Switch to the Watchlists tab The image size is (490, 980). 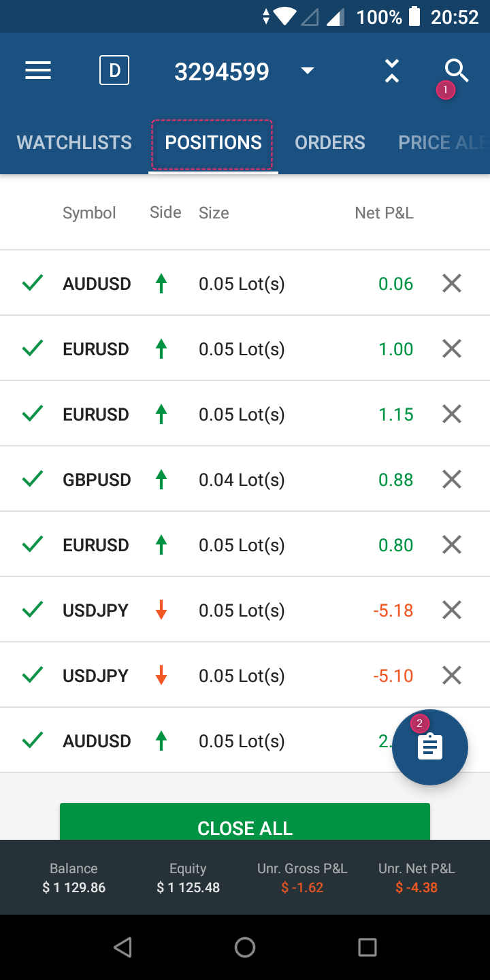(74, 143)
